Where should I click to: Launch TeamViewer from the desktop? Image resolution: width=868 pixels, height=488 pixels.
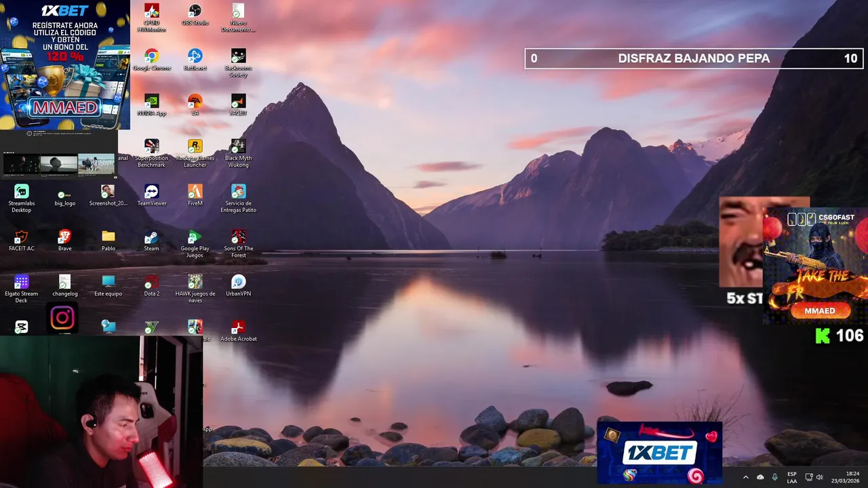pos(152,195)
